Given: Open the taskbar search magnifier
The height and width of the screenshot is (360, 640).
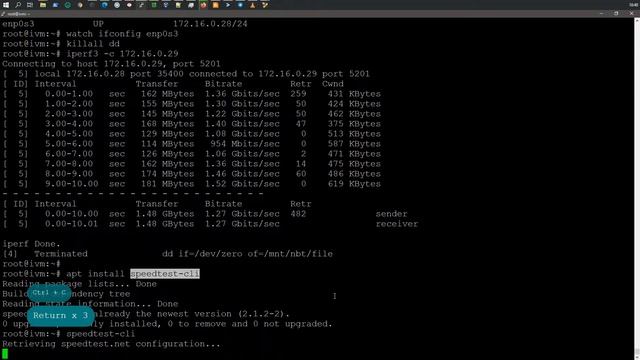Looking at the screenshot, I should [x=18, y=5].
